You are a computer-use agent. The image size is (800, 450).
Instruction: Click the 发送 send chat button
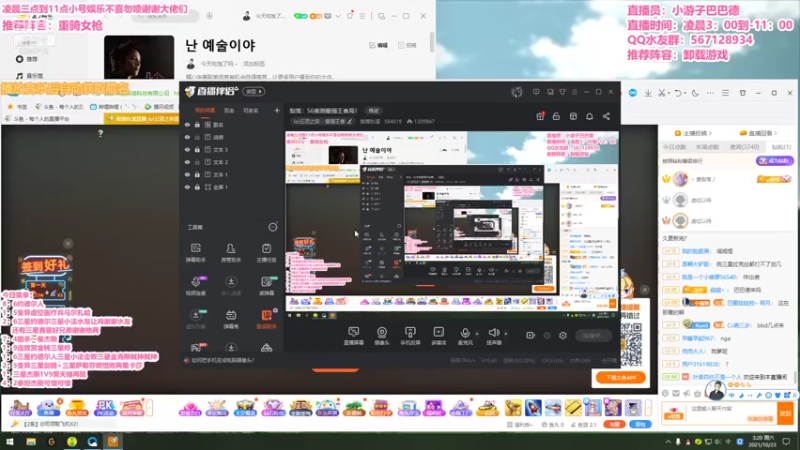(785, 413)
